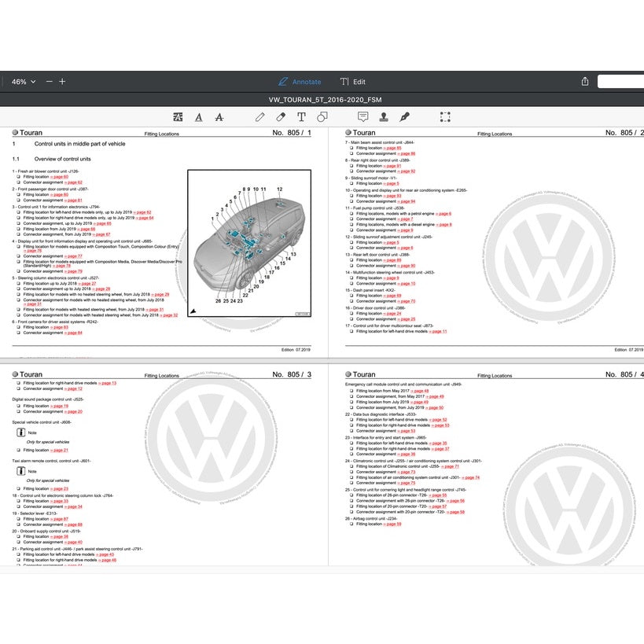Choose the text box tool
The height and width of the screenshot is (644, 644).
coord(301,116)
